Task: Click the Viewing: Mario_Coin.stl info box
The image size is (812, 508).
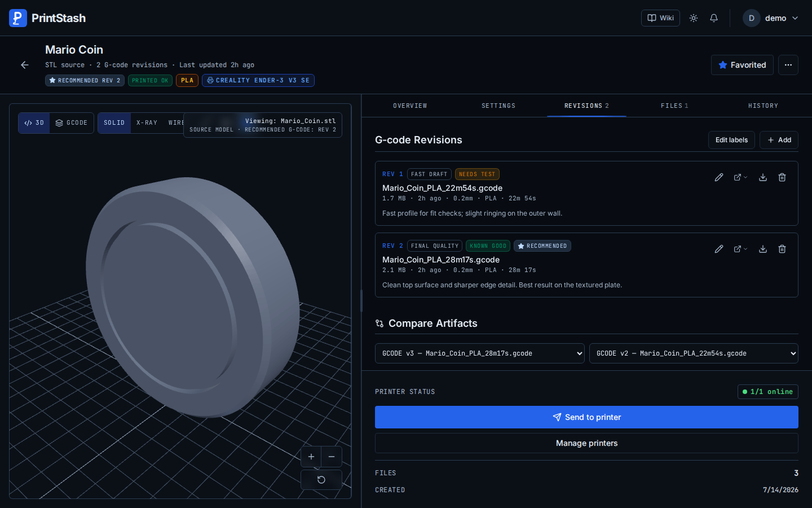Action: (x=263, y=125)
